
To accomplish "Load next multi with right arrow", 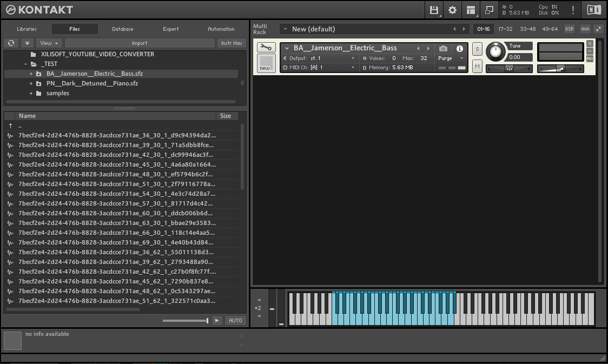I will tap(464, 29).
